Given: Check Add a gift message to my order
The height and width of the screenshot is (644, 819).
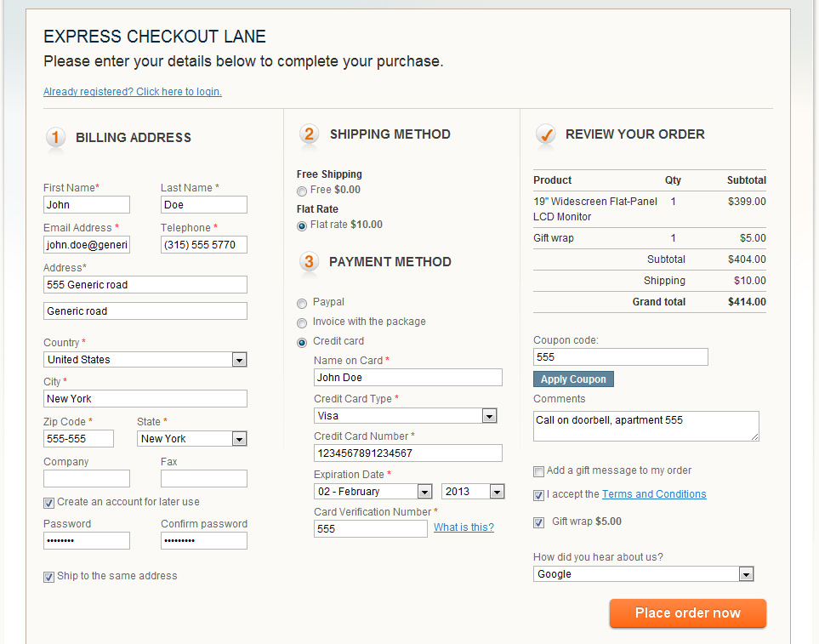Looking at the screenshot, I should tap(538, 471).
